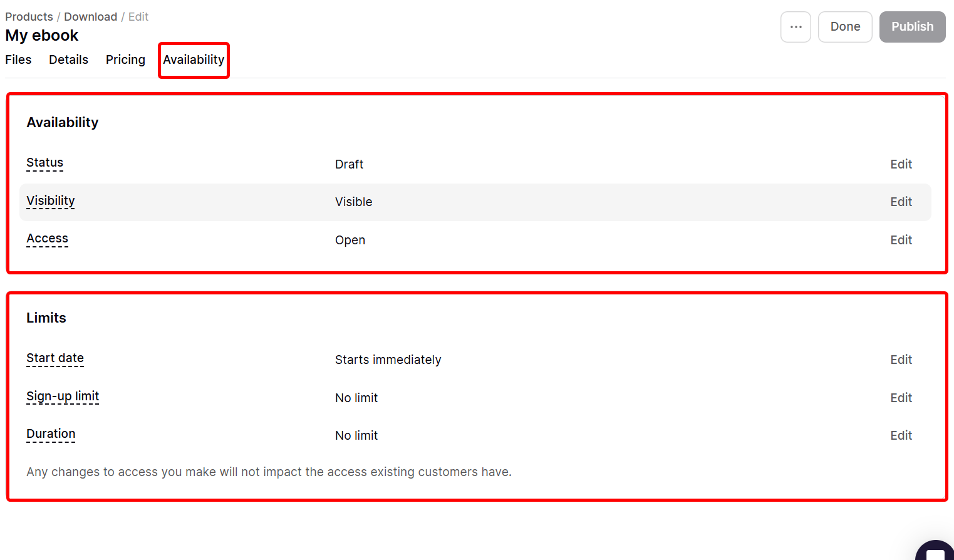
Task: Edit the Status setting
Action: pyautogui.click(x=901, y=164)
